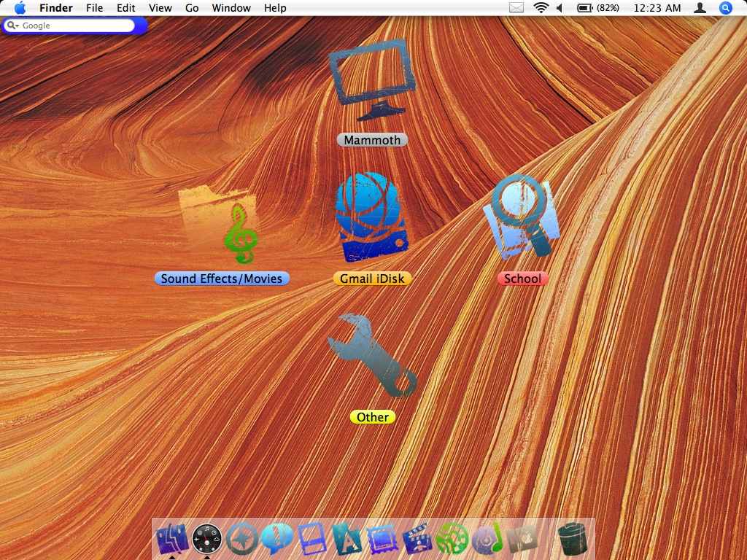Open Dashboard in the Dock
The width and height of the screenshot is (747, 560).
click(206, 539)
